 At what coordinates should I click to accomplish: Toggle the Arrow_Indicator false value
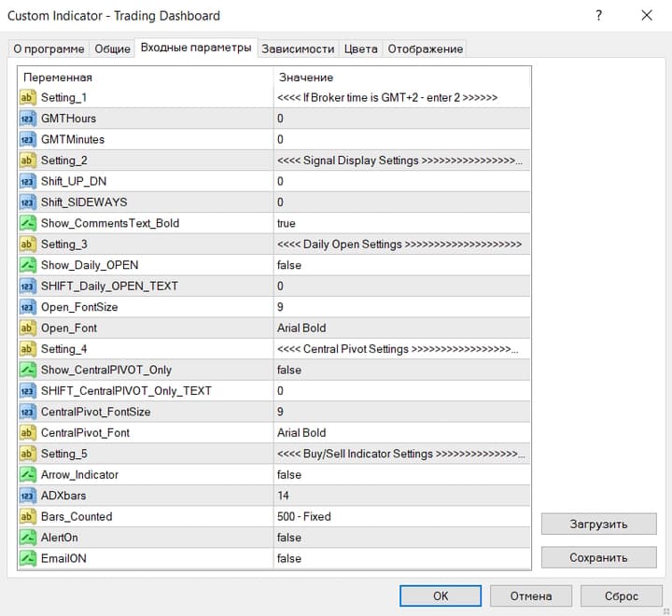[401, 474]
